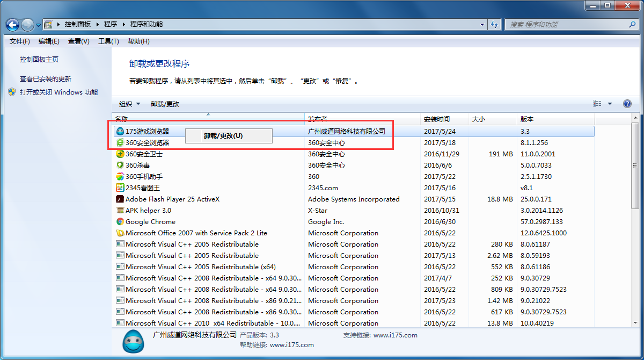Image resolution: width=644 pixels, height=360 pixels.
Task: Click publisher 广州威道网络科技有限公司 in list row
Action: click(347, 131)
